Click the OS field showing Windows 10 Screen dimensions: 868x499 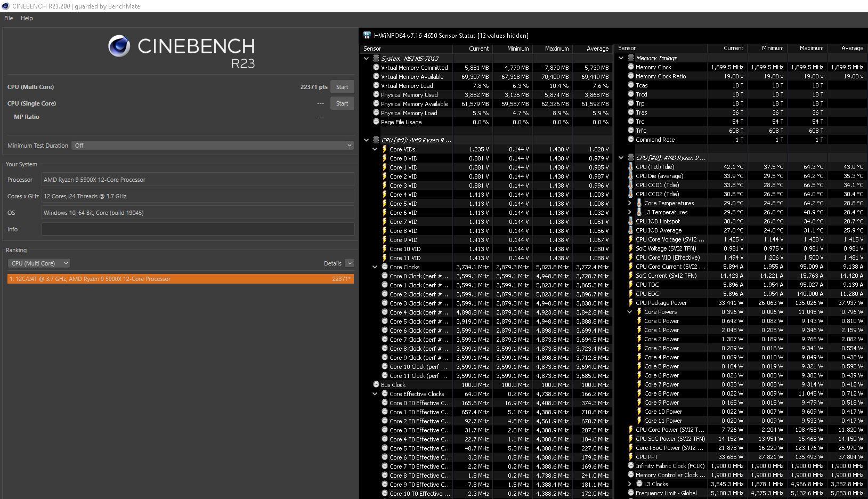point(198,213)
